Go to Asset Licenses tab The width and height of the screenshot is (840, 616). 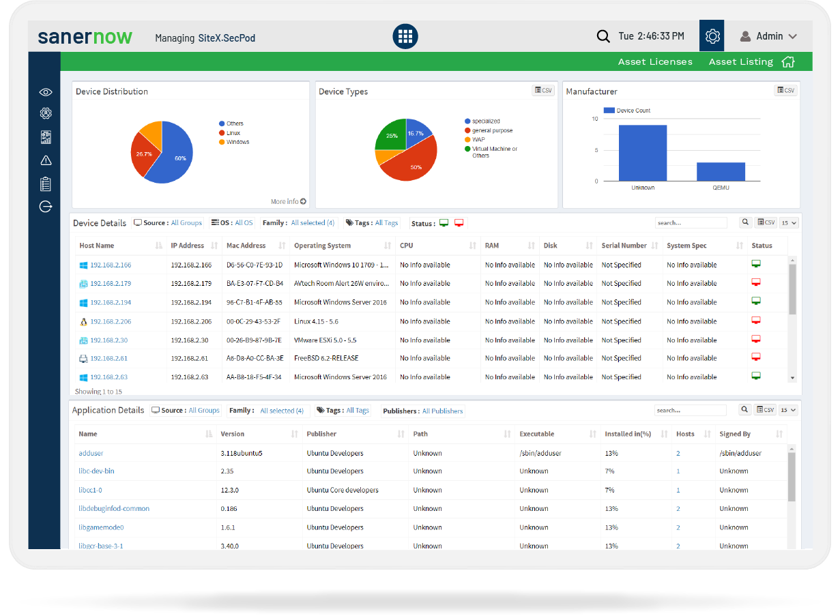[x=655, y=61]
